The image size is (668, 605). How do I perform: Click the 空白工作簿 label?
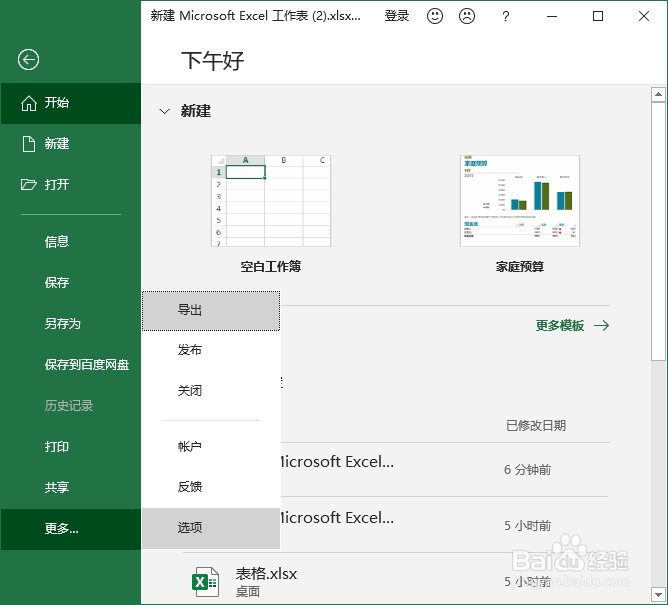click(x=271, y=267)
